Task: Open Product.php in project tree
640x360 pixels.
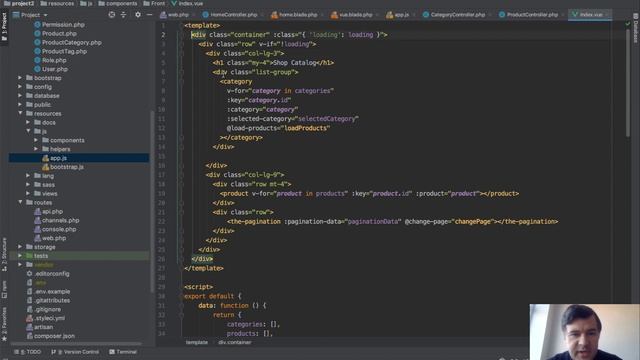Action: tap(55, 33)
